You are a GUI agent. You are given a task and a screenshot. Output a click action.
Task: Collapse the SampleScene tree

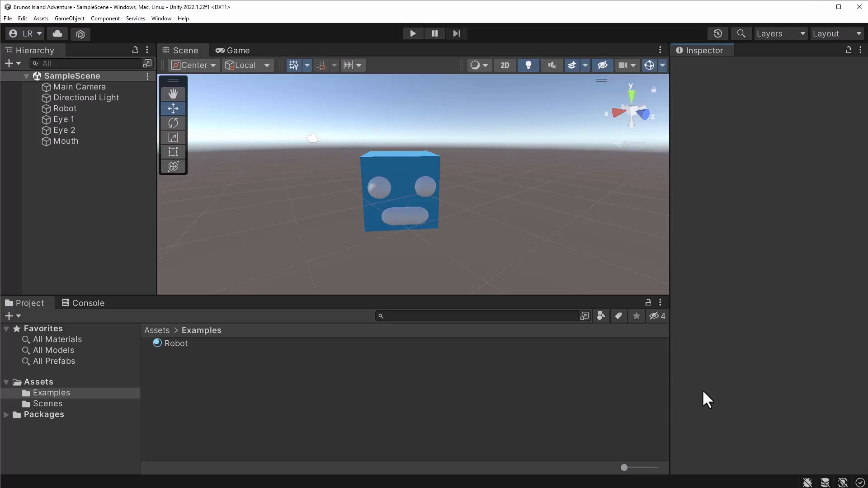click(26, 76)
